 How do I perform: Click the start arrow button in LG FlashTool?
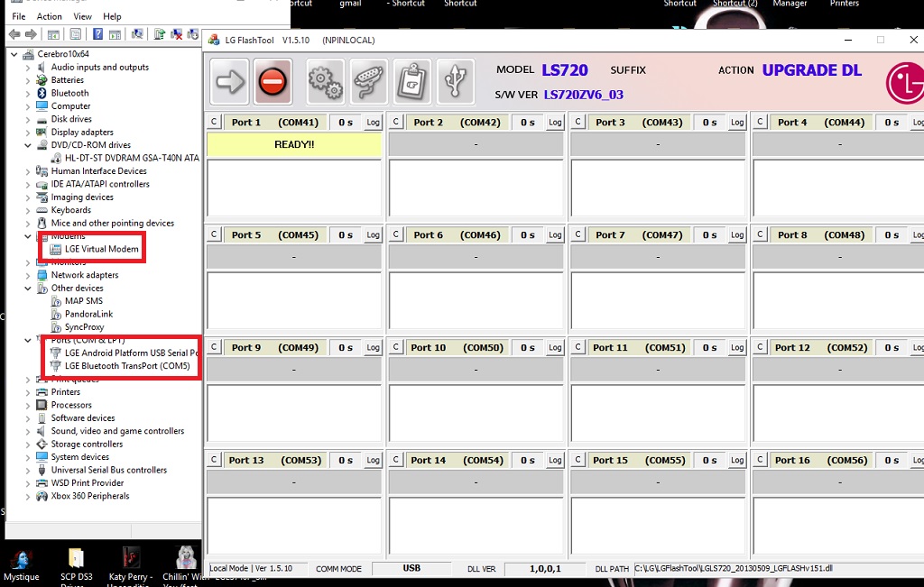pyautogui.click(x=230, y=83)
